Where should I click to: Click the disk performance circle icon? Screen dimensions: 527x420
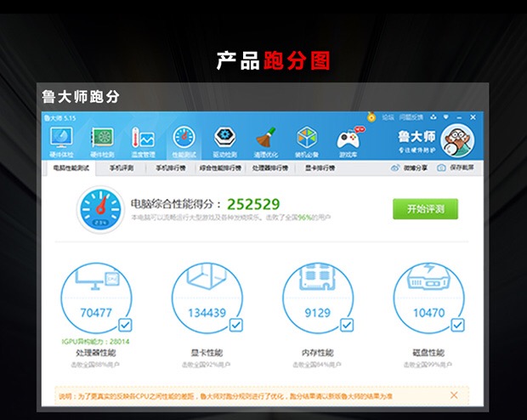[429, 298]
